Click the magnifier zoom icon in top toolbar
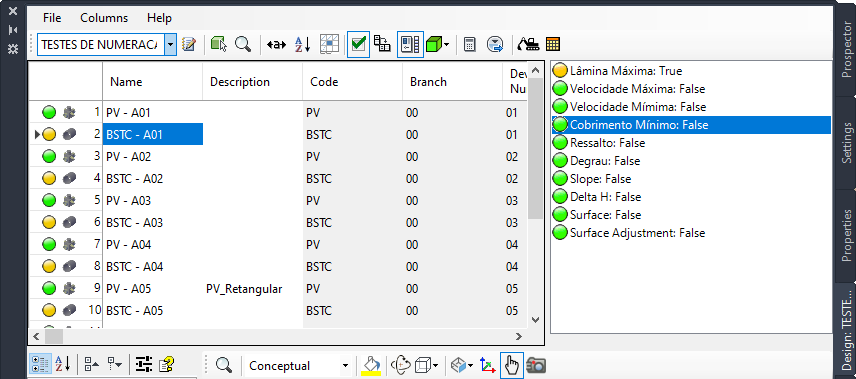 (242, 44)
